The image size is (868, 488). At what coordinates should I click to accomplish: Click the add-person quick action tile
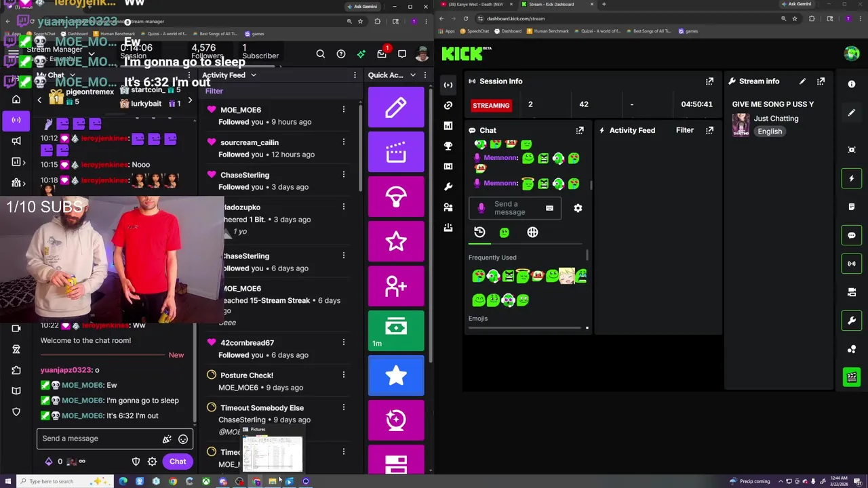tap(396, 286)
